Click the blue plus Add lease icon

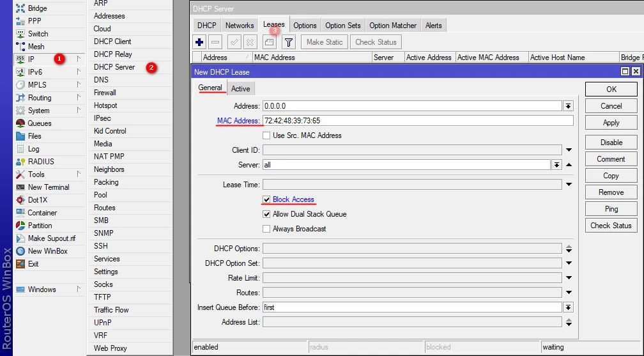coord(199,42)
